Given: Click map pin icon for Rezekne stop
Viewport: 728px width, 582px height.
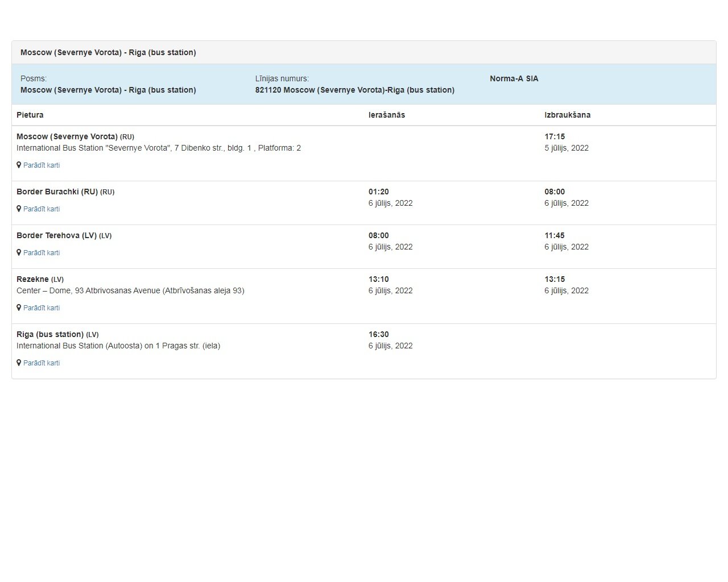Looking at the screenshot, I should point(19,307).
